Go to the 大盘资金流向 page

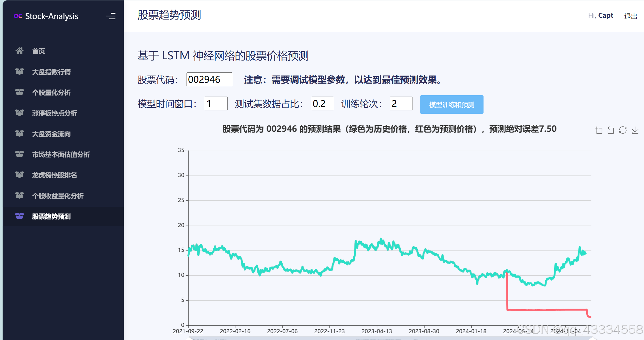[51, 134]
